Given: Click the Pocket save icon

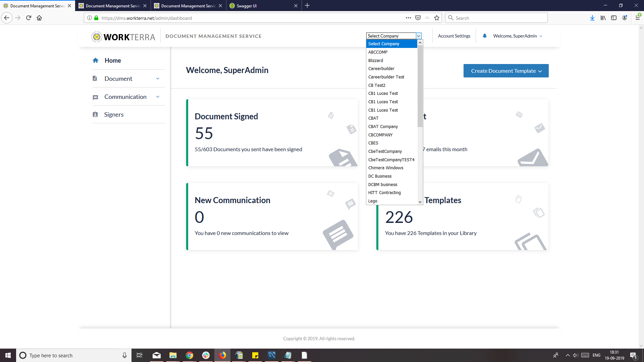Looking at the screenshot, I should point(418,18).
